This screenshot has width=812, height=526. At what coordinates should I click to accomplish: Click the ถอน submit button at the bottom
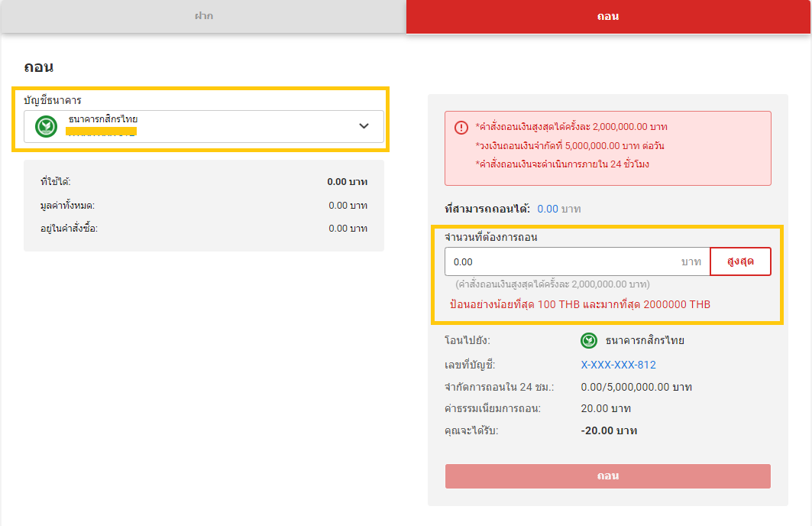pos(608,476)
